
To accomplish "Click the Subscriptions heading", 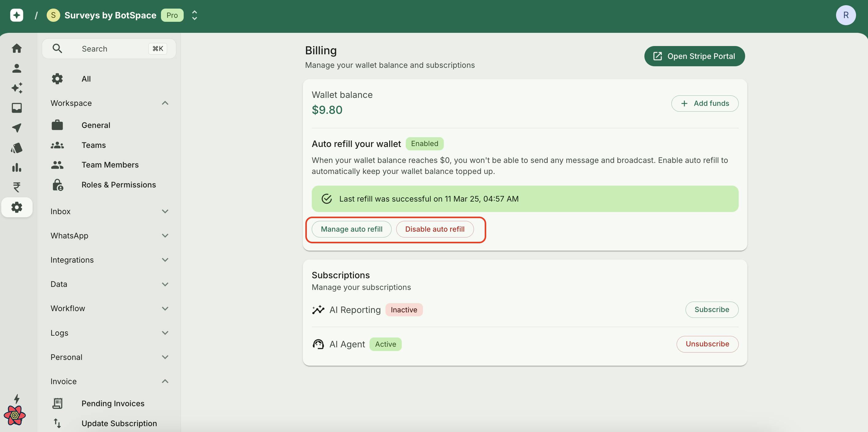I will (x=340, y=275).
